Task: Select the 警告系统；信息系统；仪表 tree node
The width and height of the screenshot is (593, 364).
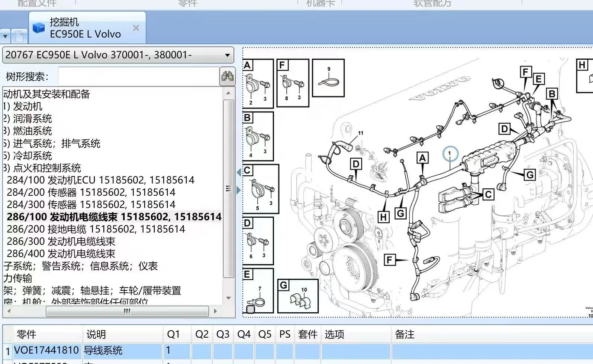Action: point(81,266)
